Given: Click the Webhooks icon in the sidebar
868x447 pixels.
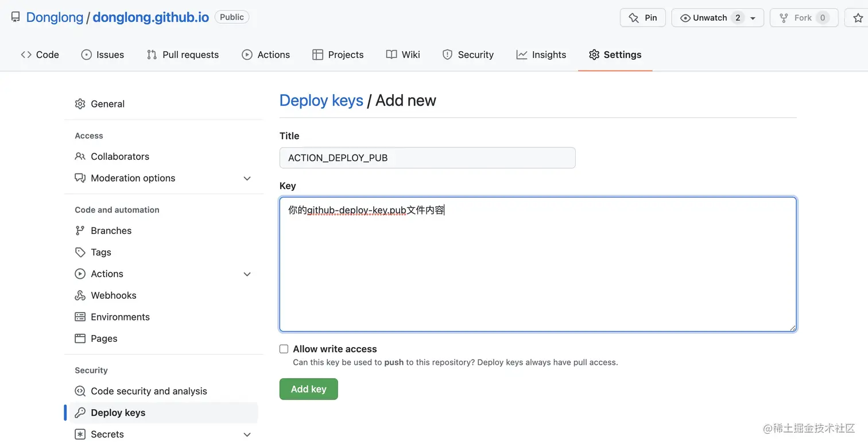Looking at the screenshot, I should tap(80, 295).
